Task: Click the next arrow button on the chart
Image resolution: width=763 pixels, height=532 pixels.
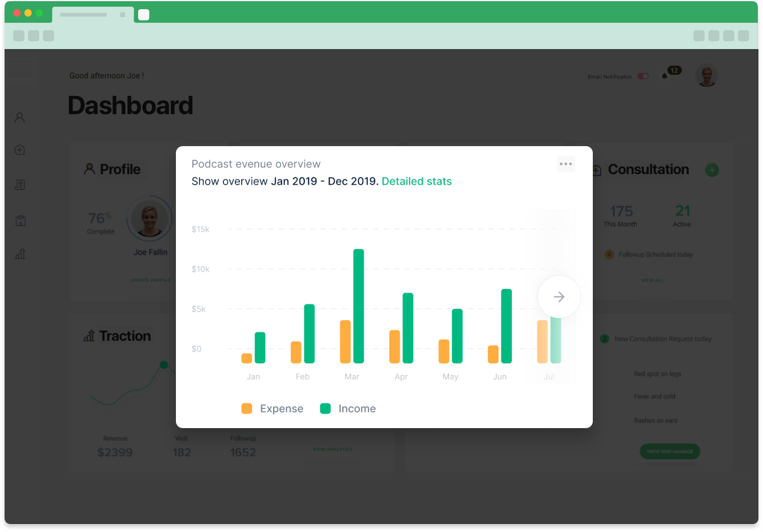Action: [x=559, y=297]
